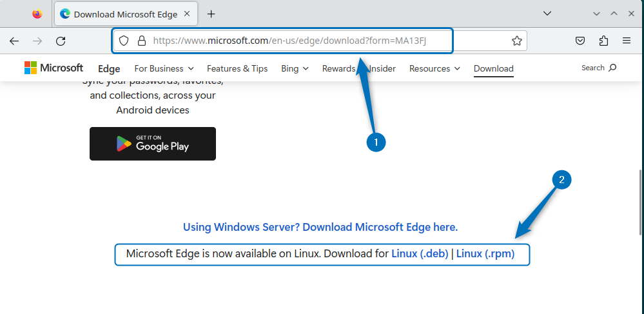Reload the current page
644x314 pixels.
(x=61, y=41)
